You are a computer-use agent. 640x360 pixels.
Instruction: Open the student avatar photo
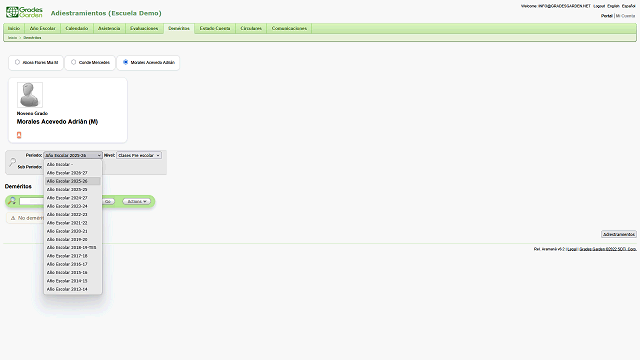pyautogui.click(x=30, y=95)
